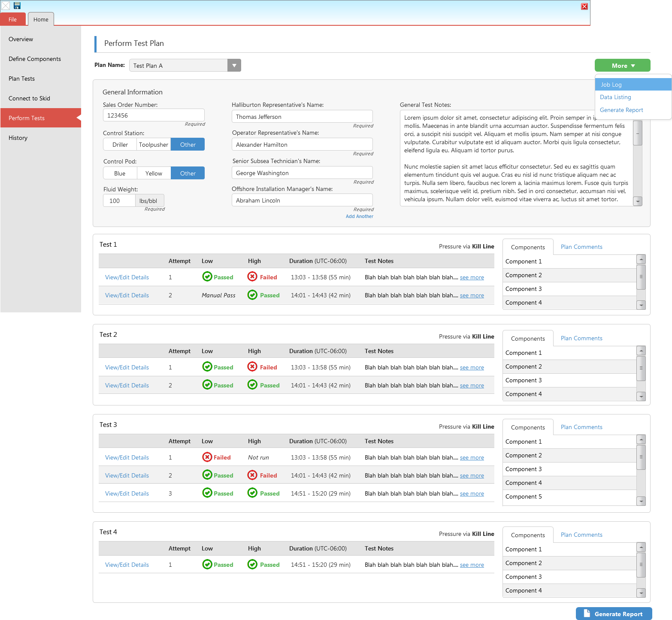The height and width of the screenshot is (620, 672).
Task: Click the envelope icon in title bar
Action: click(x=6, y=6)
